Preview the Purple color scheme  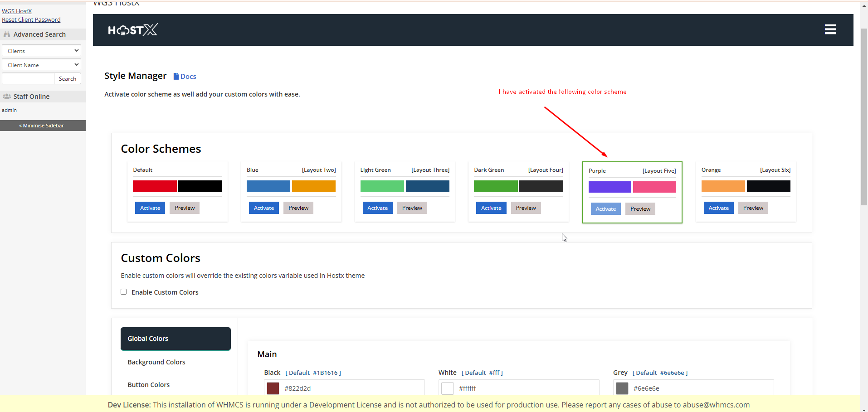640,209
